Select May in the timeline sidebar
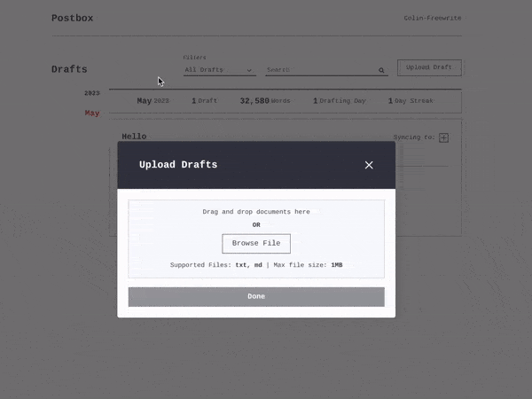 point(92,113)
